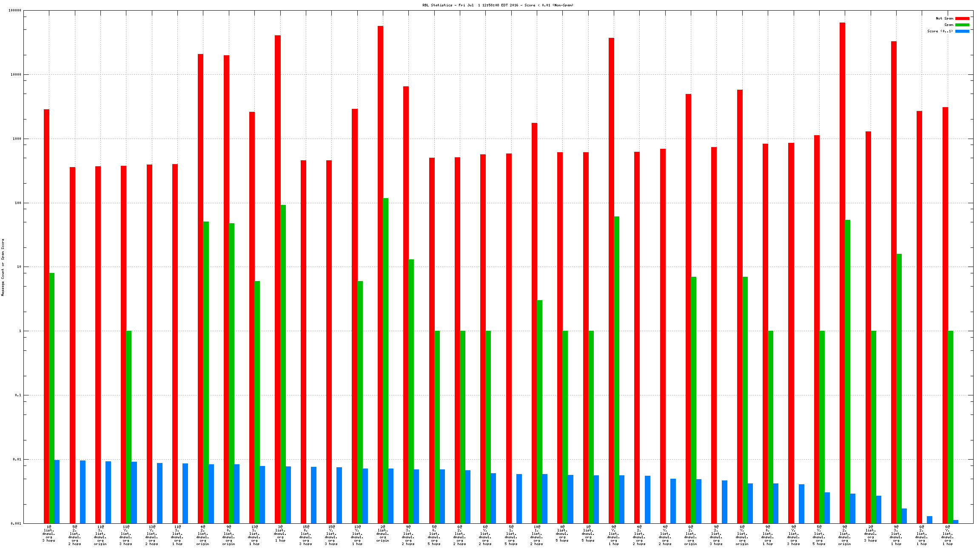Click the 10@ 1.list.dnswl.org 2 hops label
Screen dimensions: 980x551
[x=537, y=535]
